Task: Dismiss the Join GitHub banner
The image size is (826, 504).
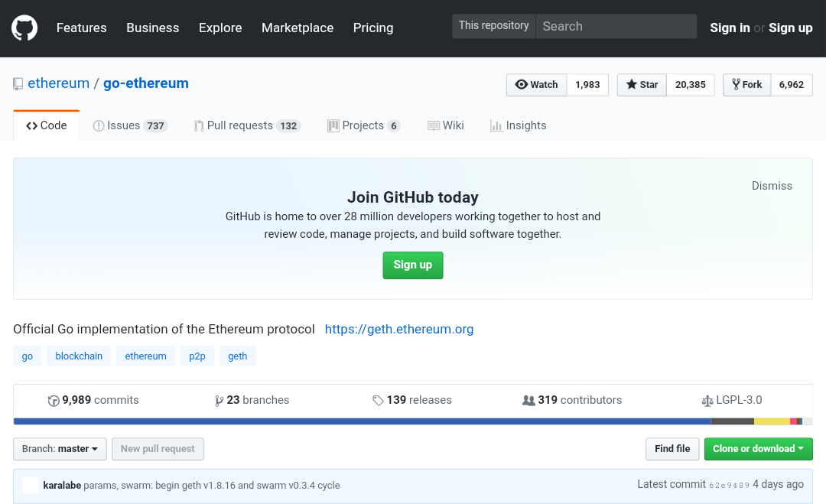Action: [772, 186]
